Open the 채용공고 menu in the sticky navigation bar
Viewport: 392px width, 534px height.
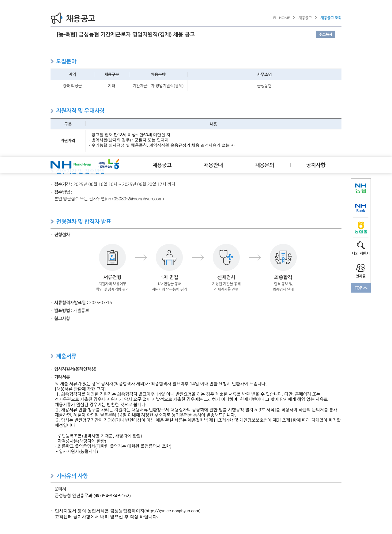pos(162,165)
